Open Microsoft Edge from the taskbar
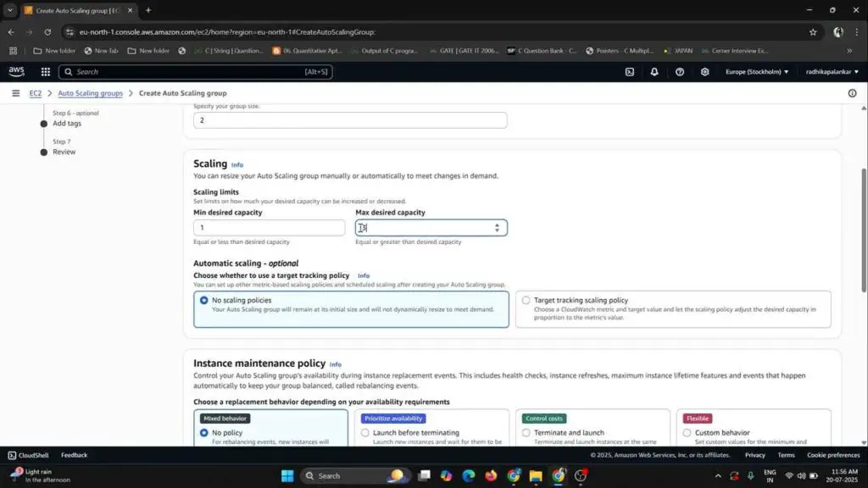The image size is (868, 488). click(x=468, y=476)
